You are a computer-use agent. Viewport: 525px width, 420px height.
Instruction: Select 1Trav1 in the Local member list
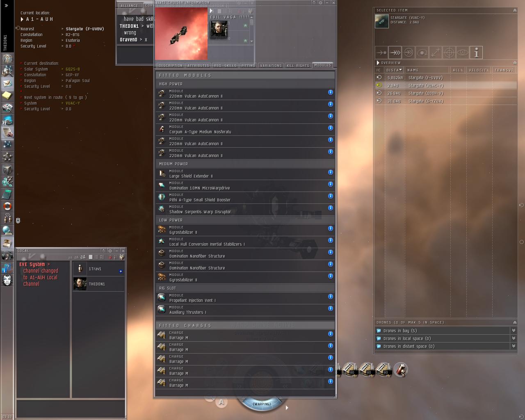[x=98, y=269]
